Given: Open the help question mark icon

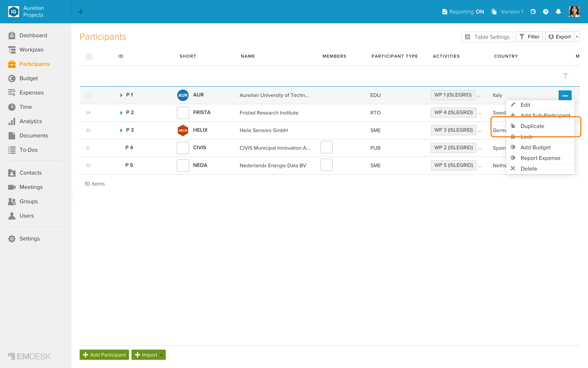Looking at the screenshot, I should click(x=546, y=12).
